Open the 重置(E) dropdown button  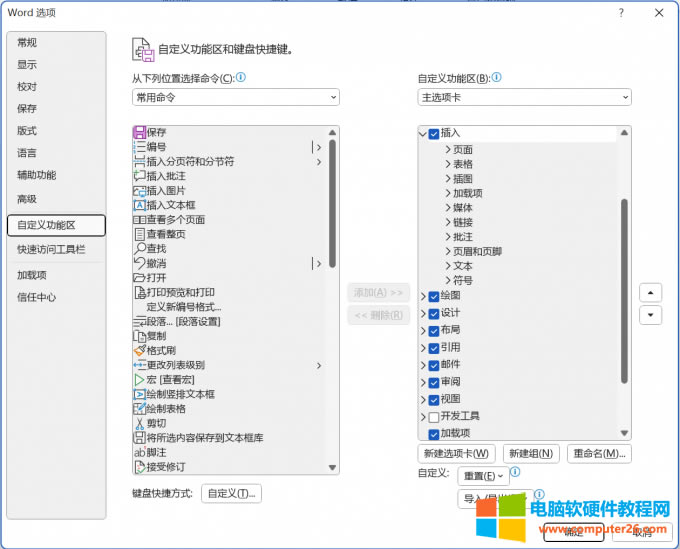(x=484, y=476)
